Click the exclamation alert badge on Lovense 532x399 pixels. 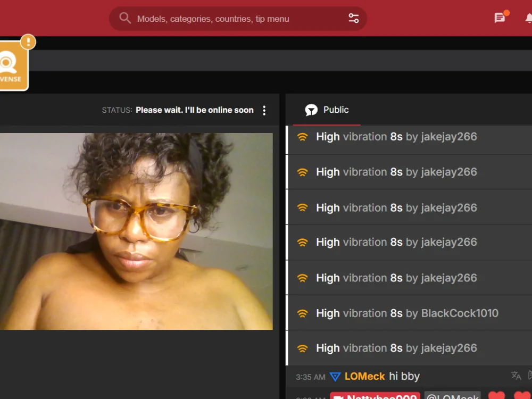click(28, 42)
